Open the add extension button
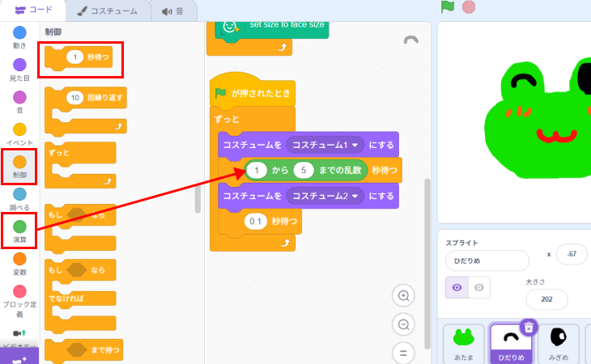The width and height of the screenshot is (591, 364). tap(19, 355)
